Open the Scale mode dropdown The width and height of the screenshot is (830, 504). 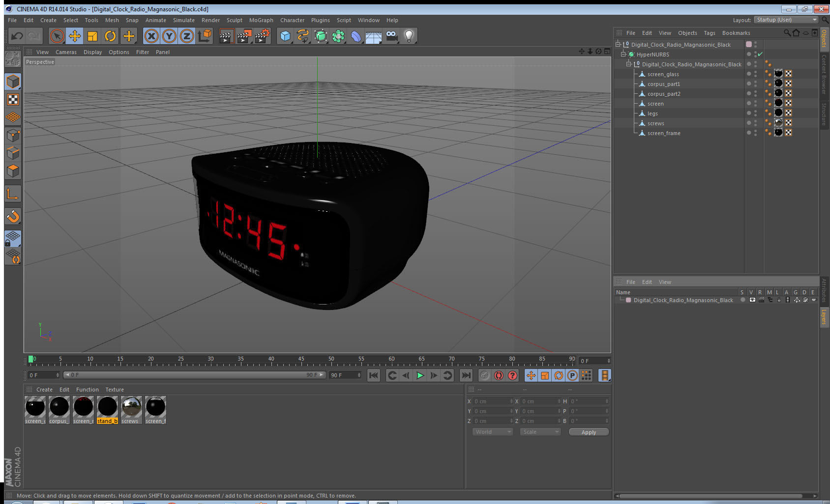click(x=540, y=432)
